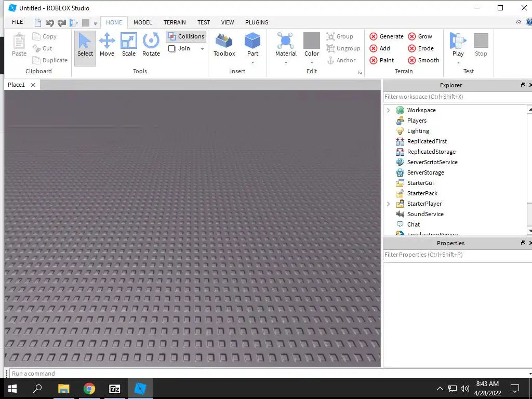Image resolution: width=532 pixels, height=399 pixels.
Task: Select ServerStorage in Explorer
Action: click(425, 172)
